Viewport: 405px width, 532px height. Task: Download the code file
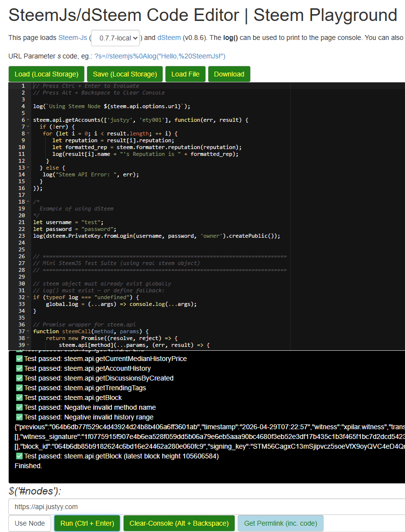click(x=229, y=74)
